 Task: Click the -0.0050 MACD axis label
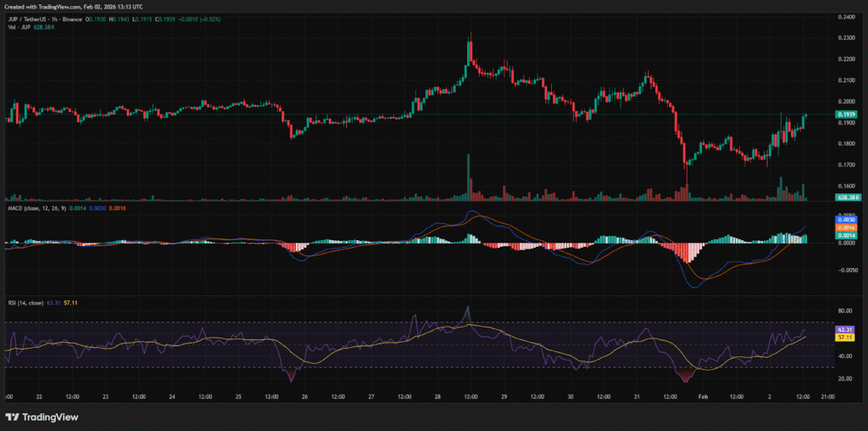(848, 271)
